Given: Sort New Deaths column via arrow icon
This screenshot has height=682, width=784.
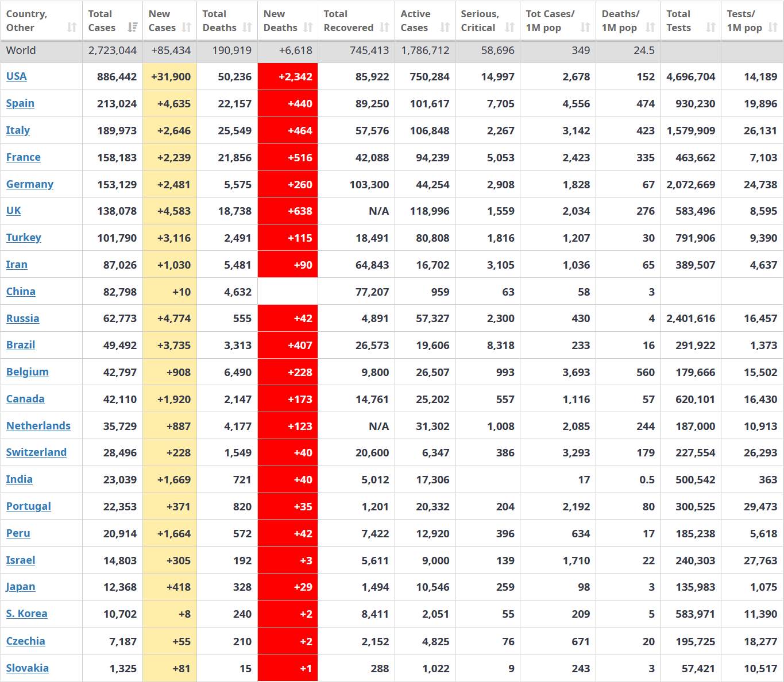Looking at the screenshot, I should 308,28.
